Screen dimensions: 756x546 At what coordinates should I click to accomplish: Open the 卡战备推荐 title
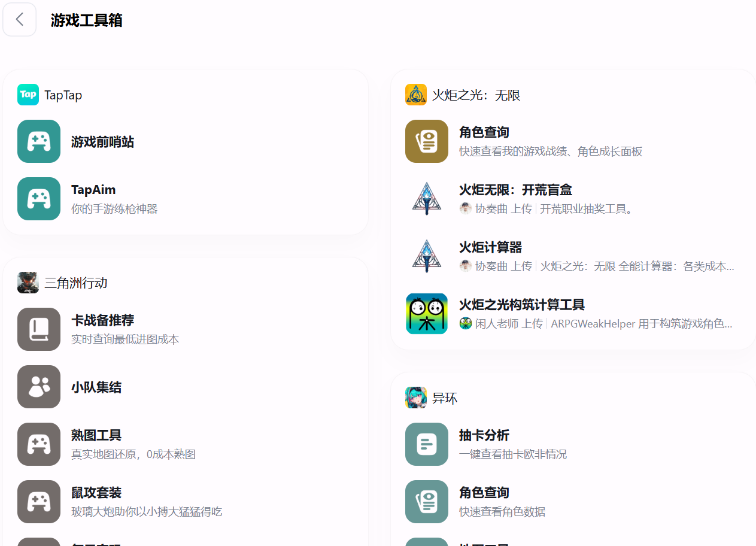102,320
